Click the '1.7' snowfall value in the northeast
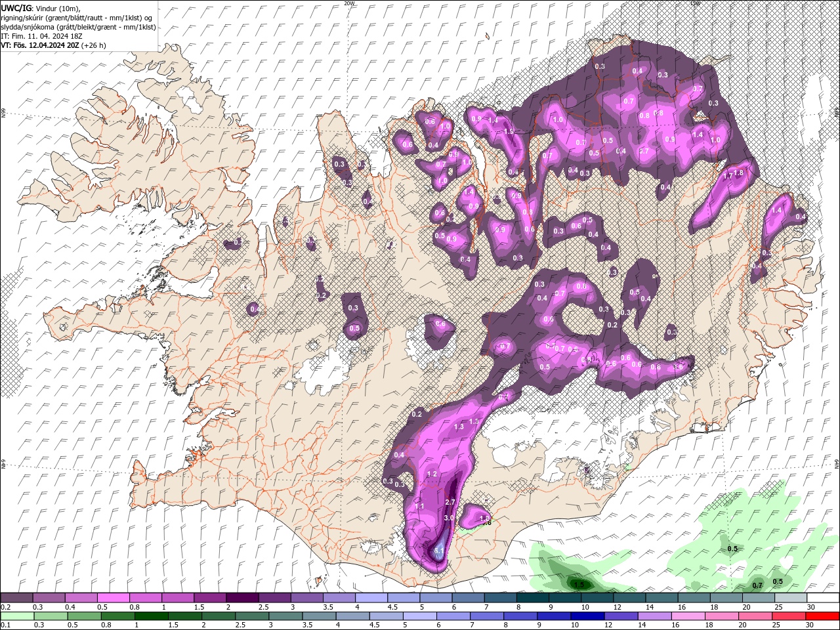Screen dimensions: 840x630 click(727, 176)
